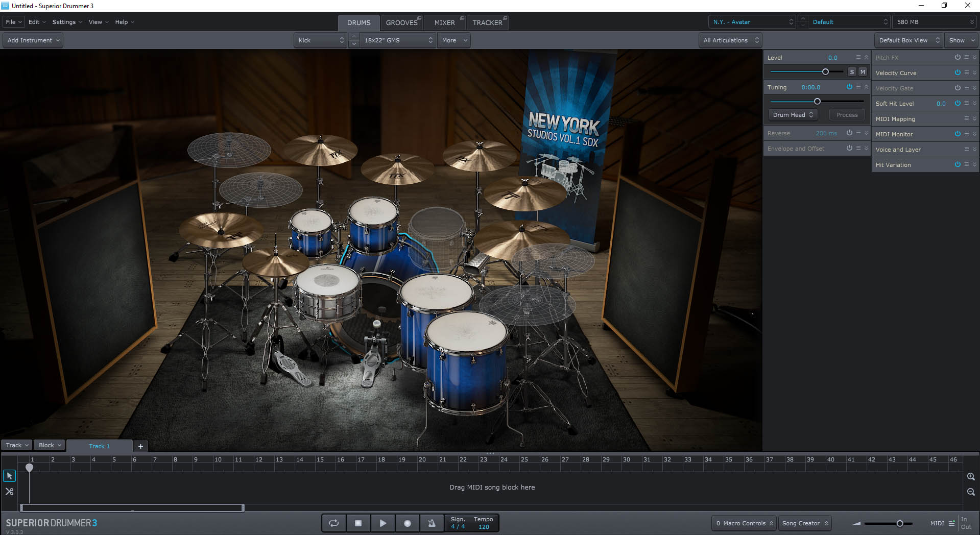Open the Song Creator panel
Viewport: 980px width, 535px height.
804,523
